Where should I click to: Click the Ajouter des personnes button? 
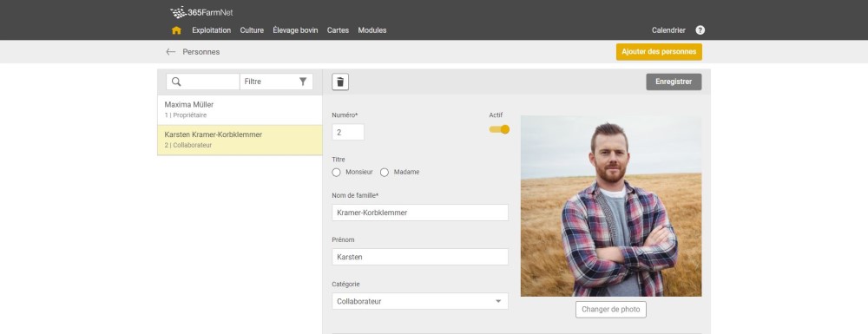659,52
